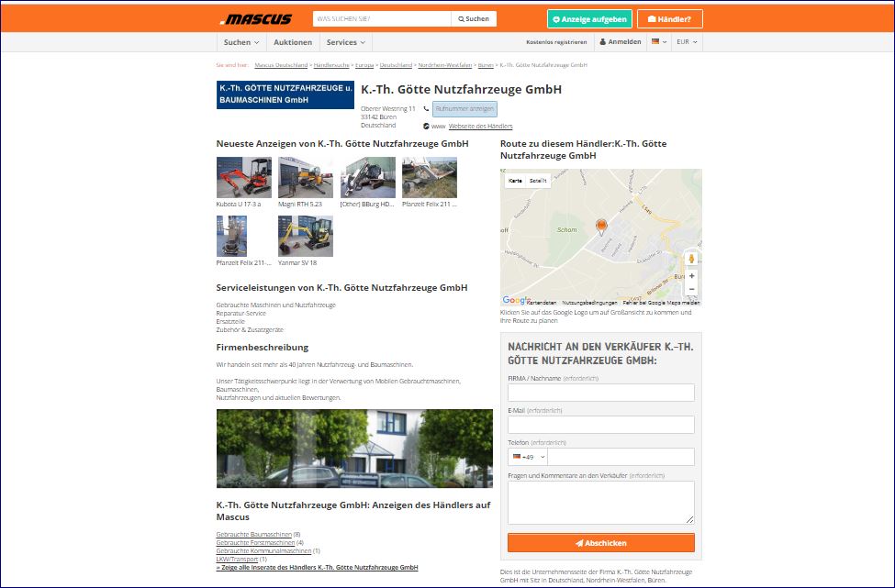Switch the map to Satellit view
The height and width of the screenshot is (588, 895).
click(x=538, y=181)
